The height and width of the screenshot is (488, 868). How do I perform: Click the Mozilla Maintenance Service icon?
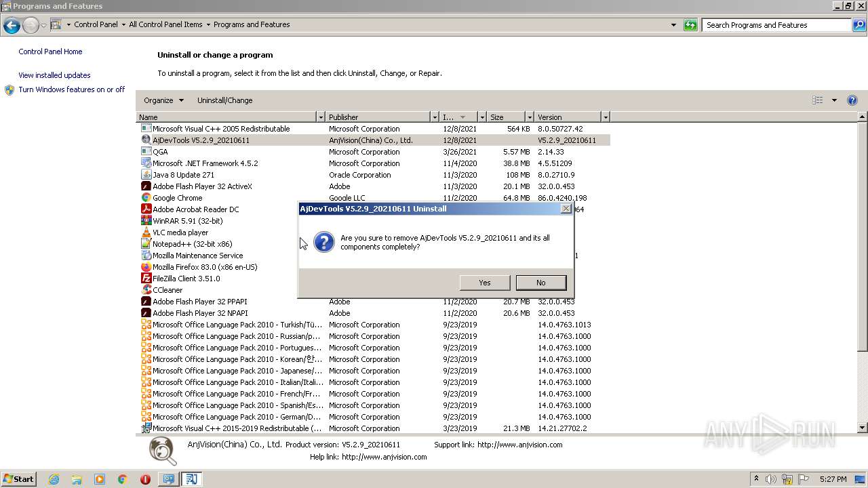pos(146,255)
